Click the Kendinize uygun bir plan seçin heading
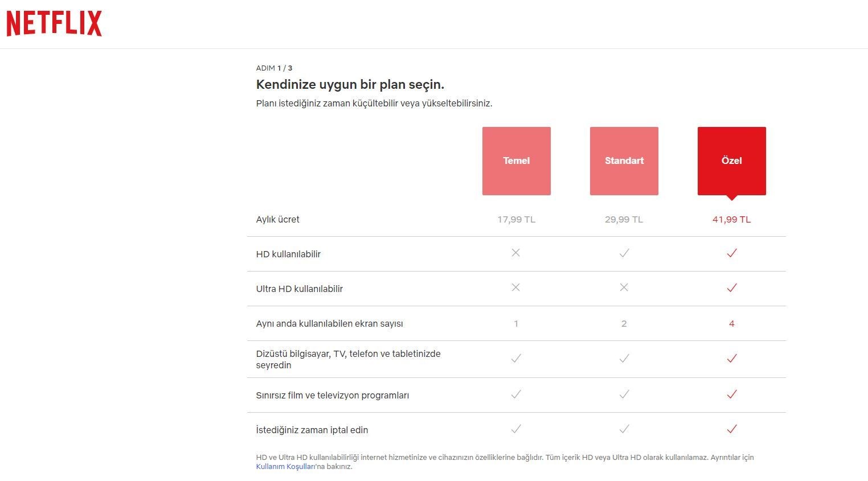This screenshot has height=481, width=868. (350, 84)
